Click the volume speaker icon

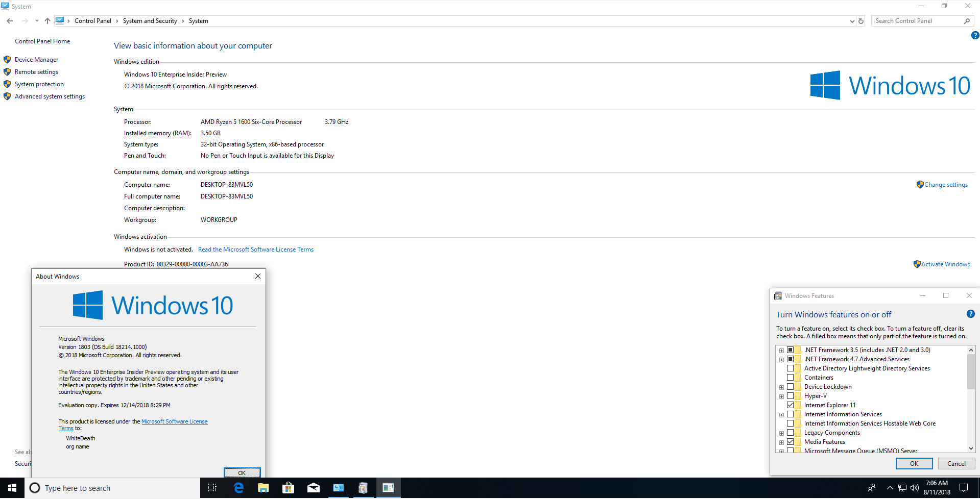914,488
